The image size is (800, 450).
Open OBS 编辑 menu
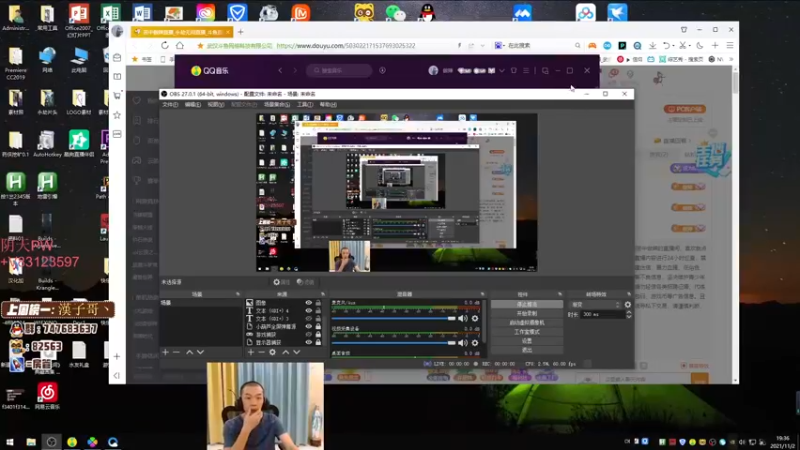192,105
